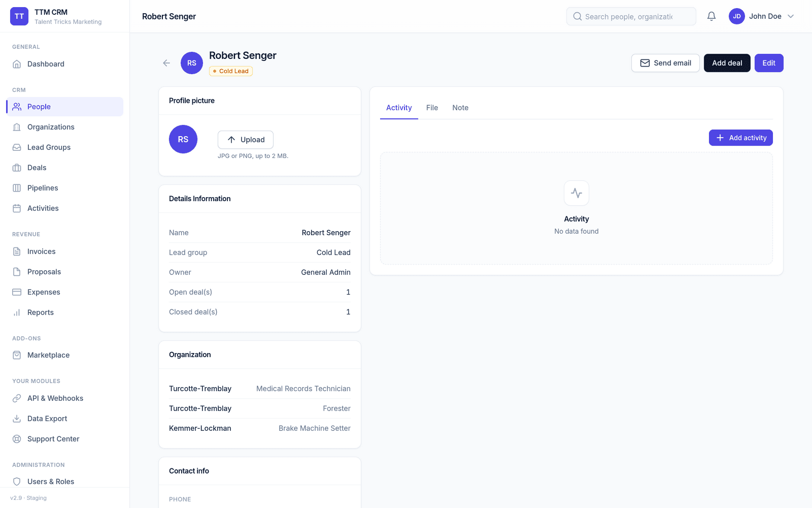Click the Expenses card icon
This screenshot has width=812, height=508.
(17, 292)
